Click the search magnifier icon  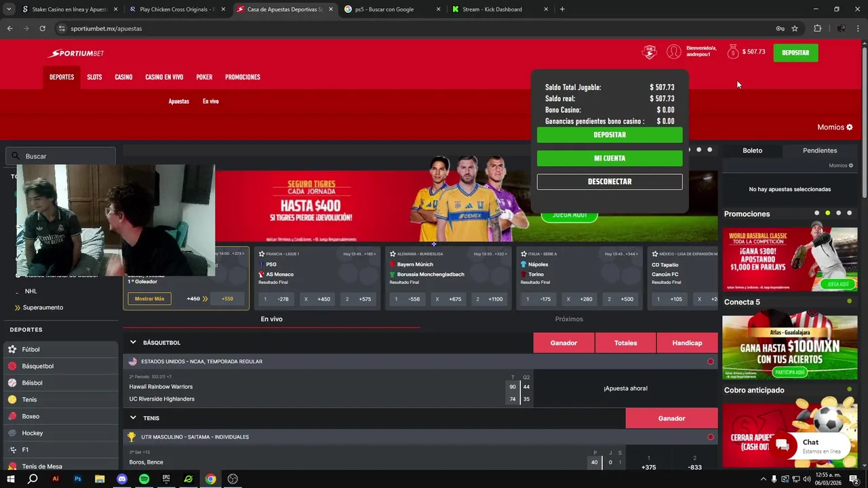pyautogui.click(x=16, y=156)
